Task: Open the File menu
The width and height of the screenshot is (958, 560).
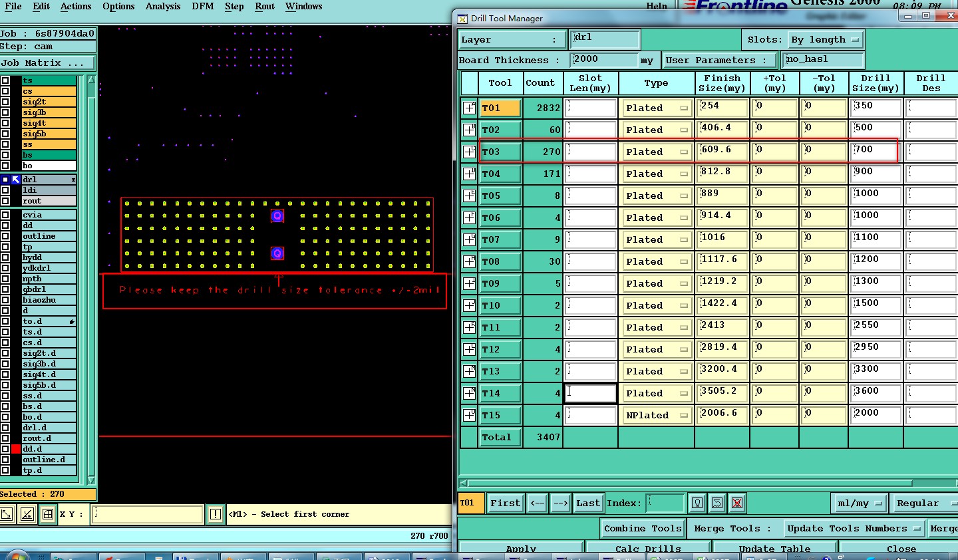Action: coord(13,7)
